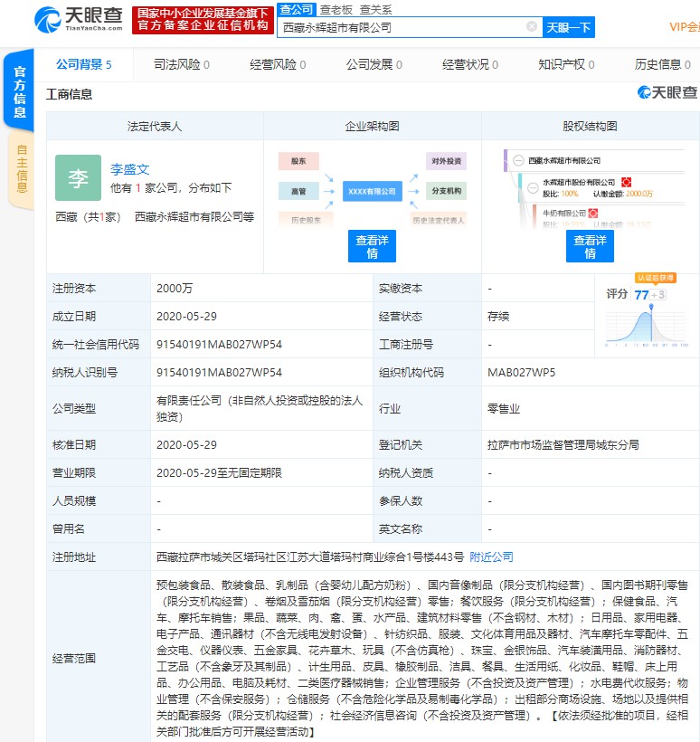Open the 公司发展 tab
This screenshot has width=700, height=742.
tap(374, 64)
